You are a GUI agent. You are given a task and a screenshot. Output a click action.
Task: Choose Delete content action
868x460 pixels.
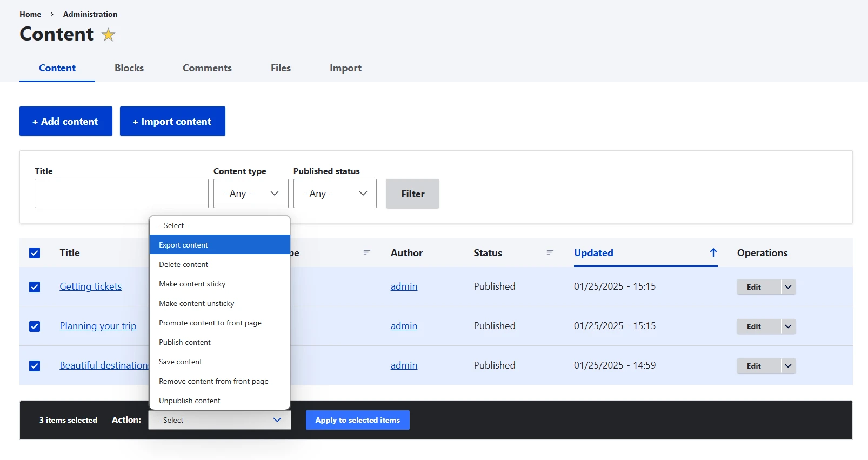[x=220, y=264]
